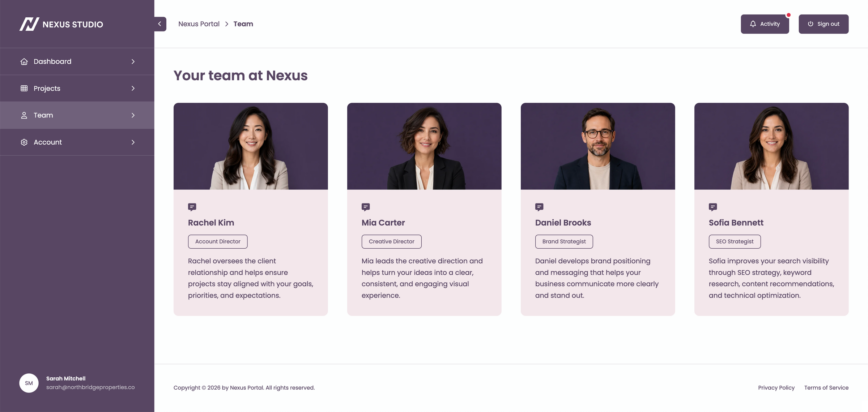This screenshot has width=868, height=412.
Task: Select the Team menu item
Action: coord(77,115)
